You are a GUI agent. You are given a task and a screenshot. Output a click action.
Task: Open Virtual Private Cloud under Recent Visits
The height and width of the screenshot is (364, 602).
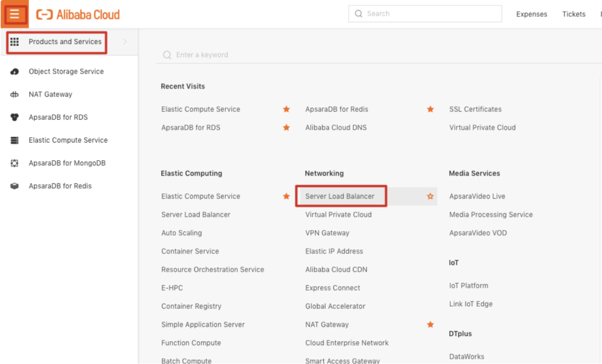[x=482, y=128]
